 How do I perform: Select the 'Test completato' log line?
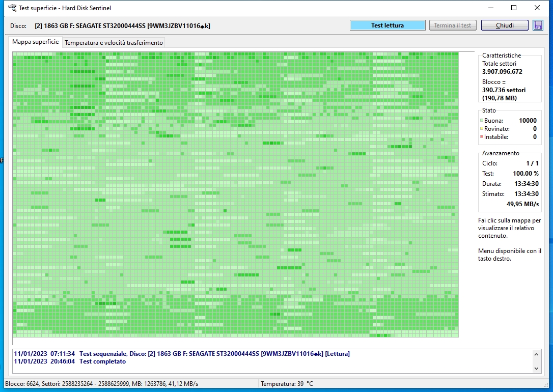70,361
